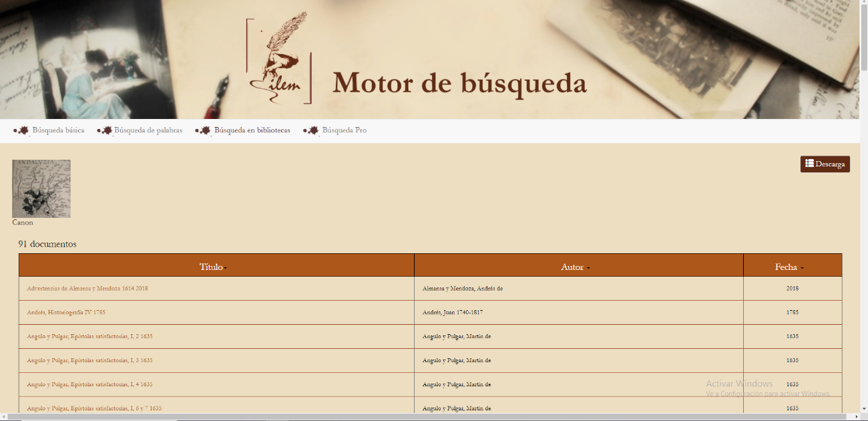This screenshot has width=868, height=421.
Task: Open Búsqueda en bibliotecas page
Action: coord(252,130)
